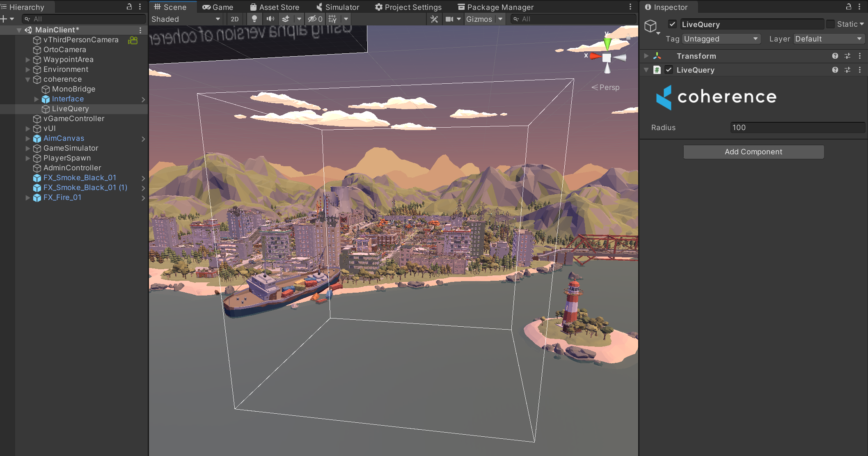Click the hidden objects visibility icon

[x=315, y=19]
